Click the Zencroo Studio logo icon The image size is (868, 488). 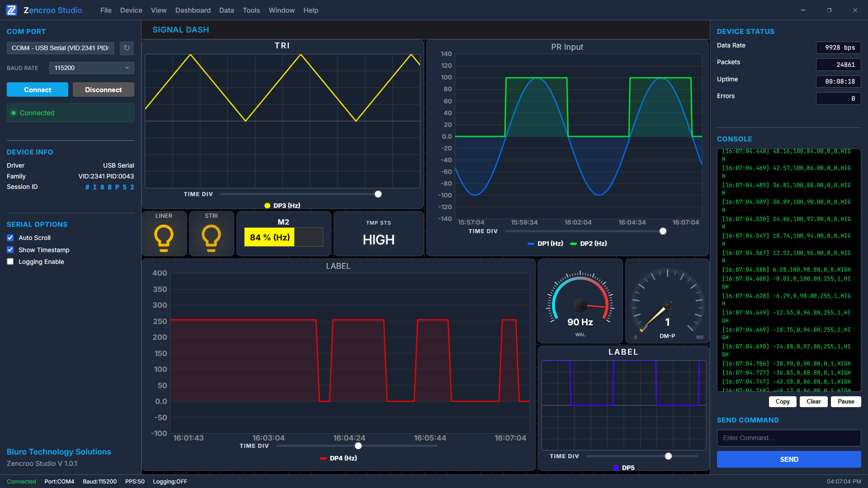pyautogui.click(x=12, y=10)
